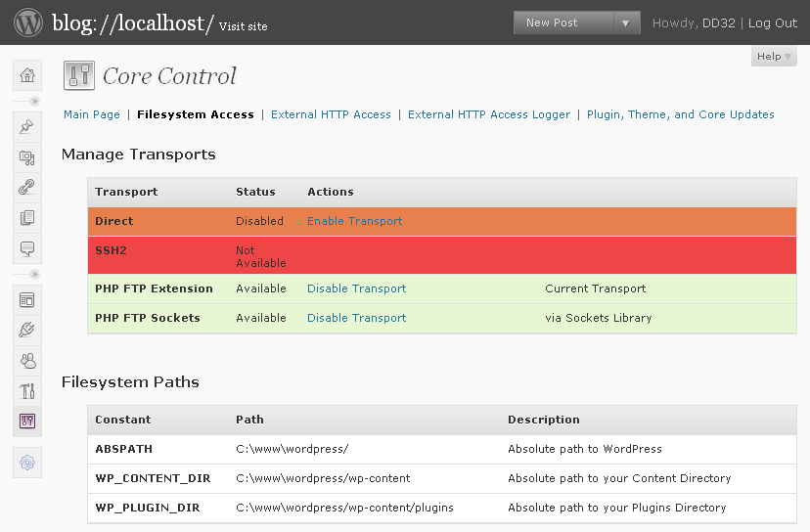Open the Posts pushpin icon
810x532 pixels.
tap(27, 126)
